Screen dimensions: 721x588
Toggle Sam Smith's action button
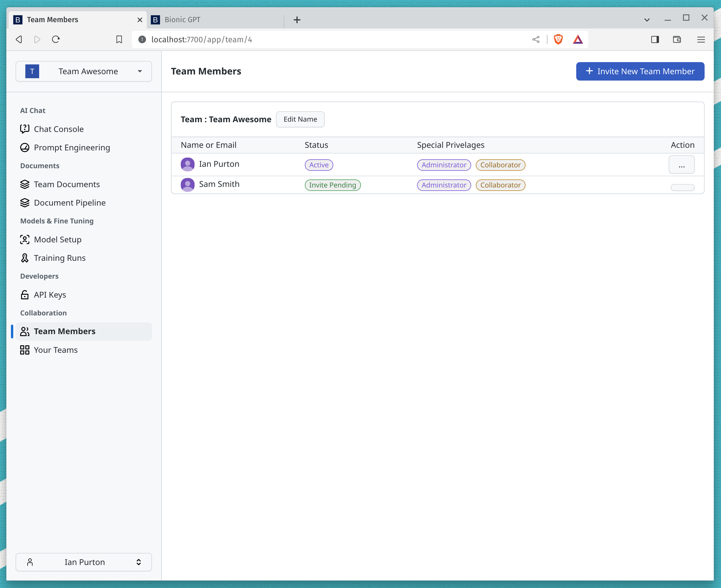click(x=682, y=186)
